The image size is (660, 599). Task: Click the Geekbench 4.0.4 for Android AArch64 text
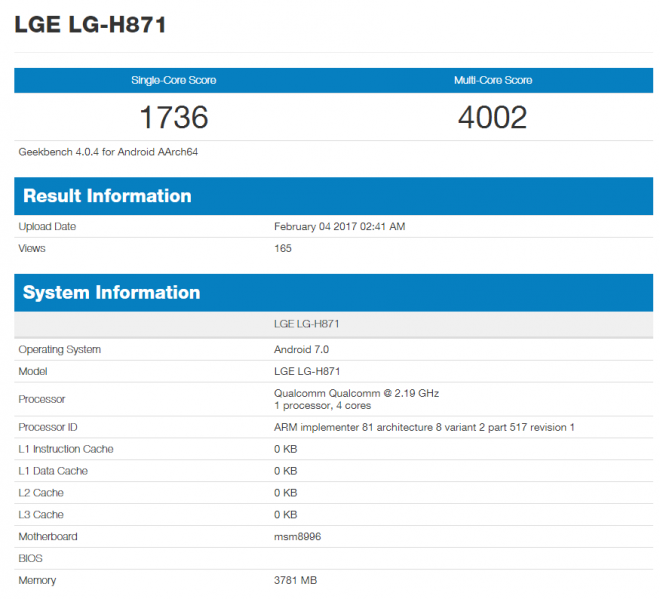(108, 152)
